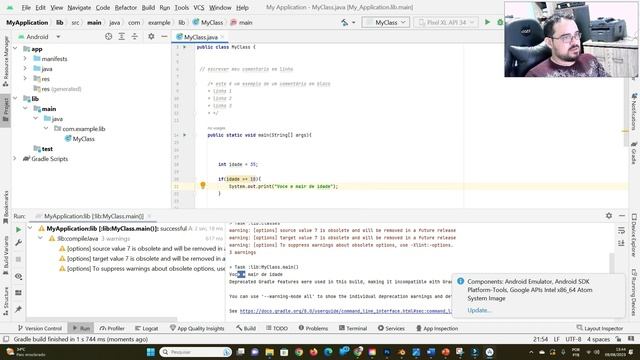
Task: Click taskbar search box Pesquisar
Action: [x=196, y=352]
